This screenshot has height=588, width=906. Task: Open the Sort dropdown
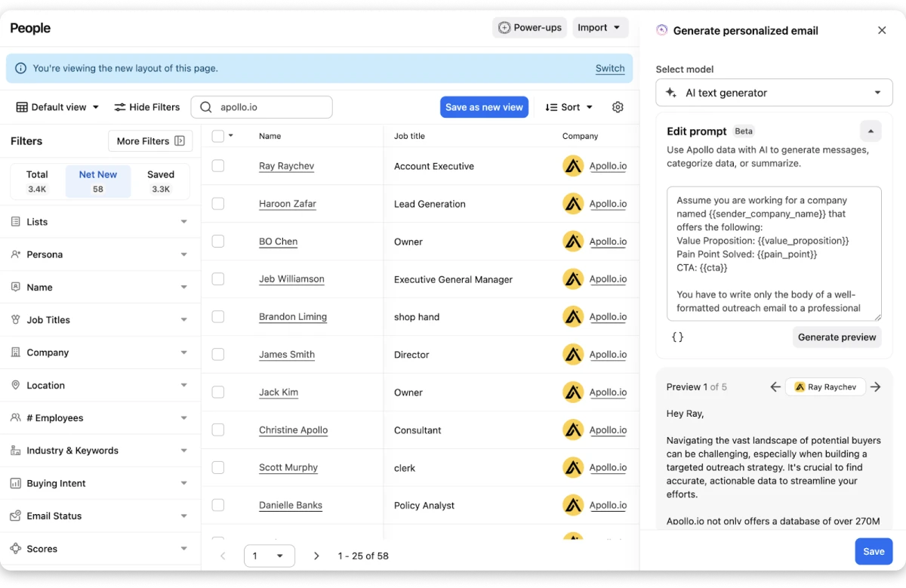click(569, 107)
